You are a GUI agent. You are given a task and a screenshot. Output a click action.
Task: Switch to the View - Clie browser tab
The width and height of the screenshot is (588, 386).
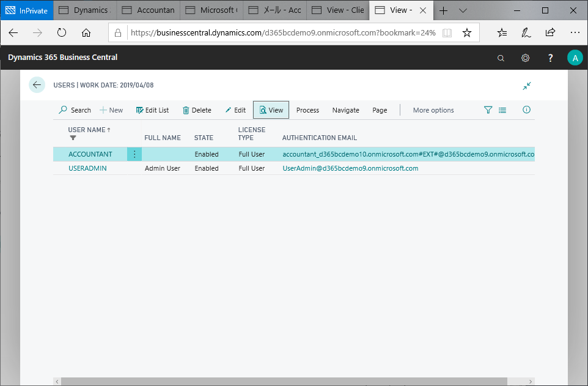338,10
